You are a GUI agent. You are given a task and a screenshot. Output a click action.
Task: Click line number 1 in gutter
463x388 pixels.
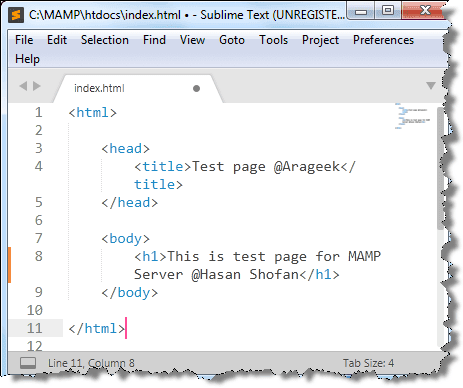click(x=39, y=112)
